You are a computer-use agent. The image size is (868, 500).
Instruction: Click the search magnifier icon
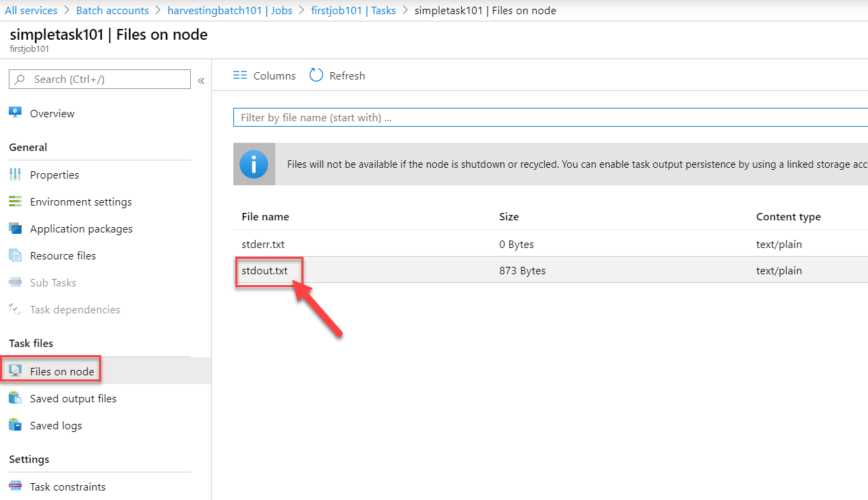tap(21, 80)
